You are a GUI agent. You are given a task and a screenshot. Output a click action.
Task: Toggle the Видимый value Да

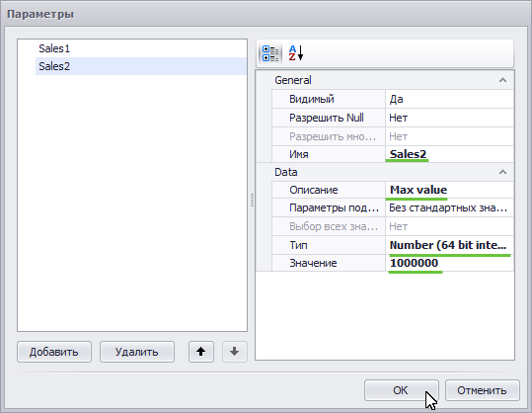(x=449, y=99)
